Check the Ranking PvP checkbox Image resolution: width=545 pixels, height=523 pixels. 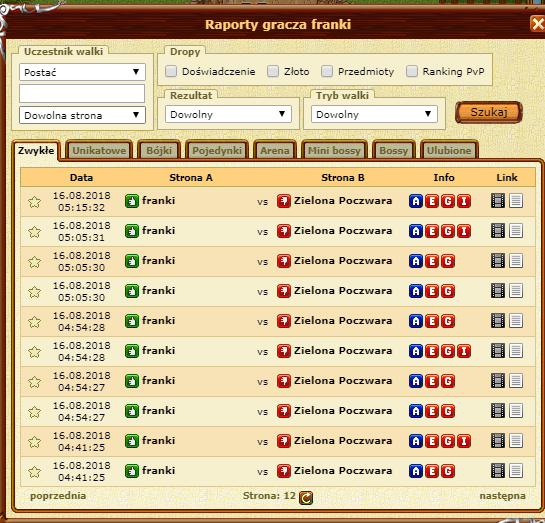tap(412, 71)
